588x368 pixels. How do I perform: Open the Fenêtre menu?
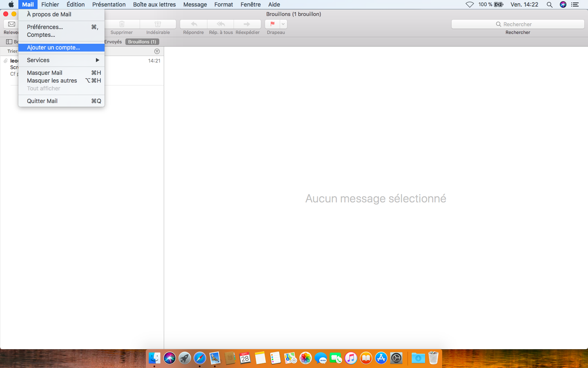click(250, 4)
